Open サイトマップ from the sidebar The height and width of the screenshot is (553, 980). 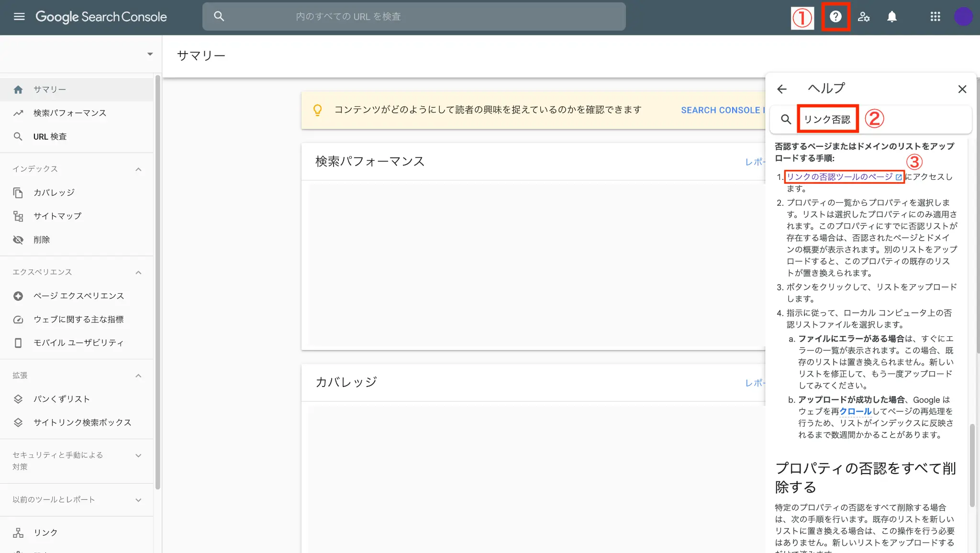click(57, 216)
